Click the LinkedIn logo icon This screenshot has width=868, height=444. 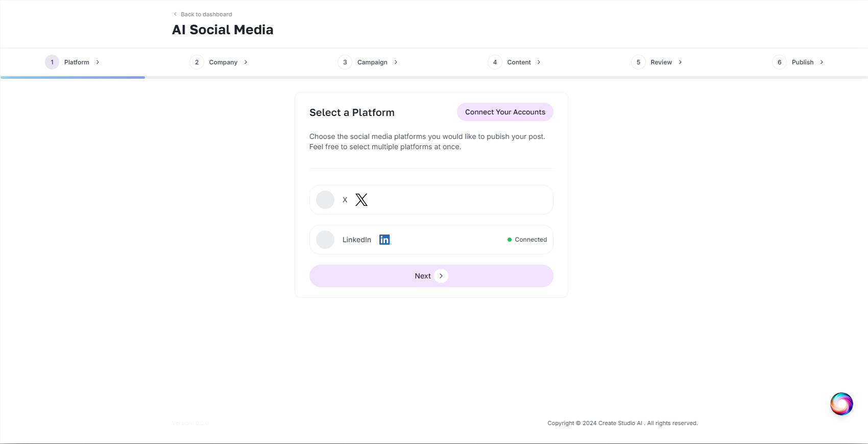point(385,240)
